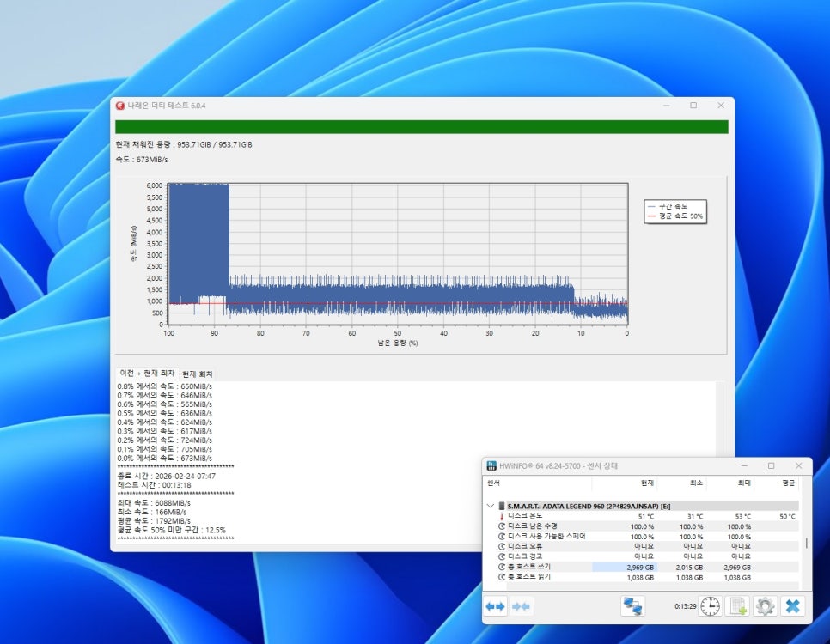Viewport: 830px width, 644px height.
Task: Click the log file add icon
Action: 737,606
